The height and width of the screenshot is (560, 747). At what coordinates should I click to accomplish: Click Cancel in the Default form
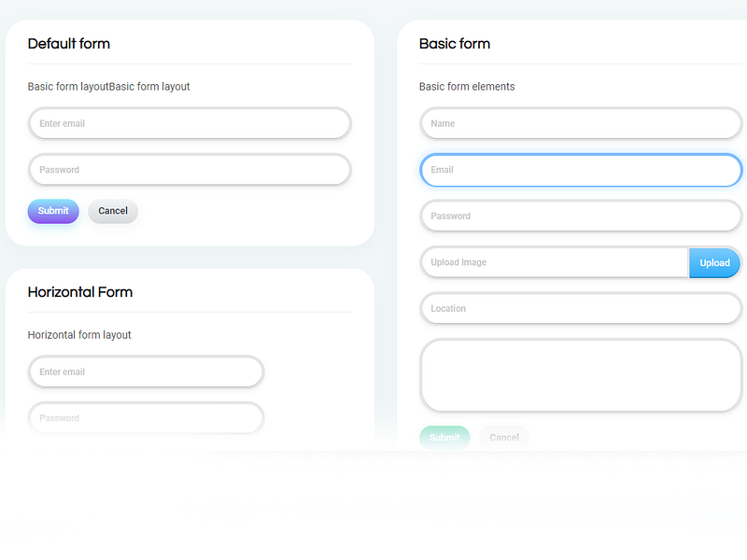point(112,211)
